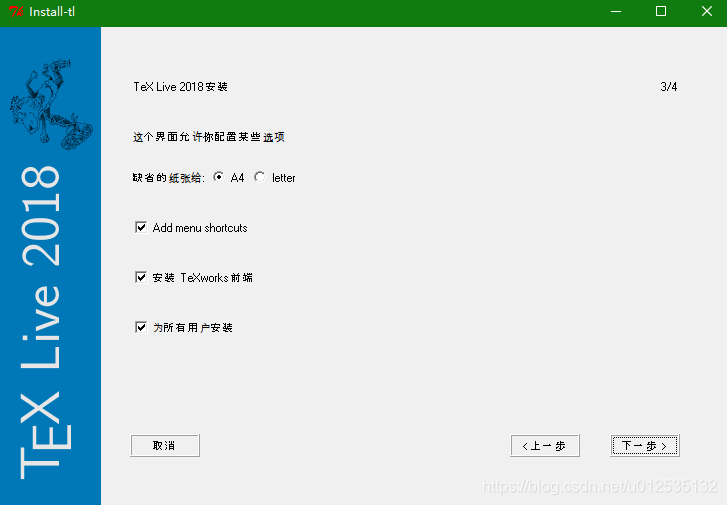This screenshot has height=505, width=727.
Task: Click the 这个界面允许你配置某些选项 description text
Action: [x=209, y=137]
